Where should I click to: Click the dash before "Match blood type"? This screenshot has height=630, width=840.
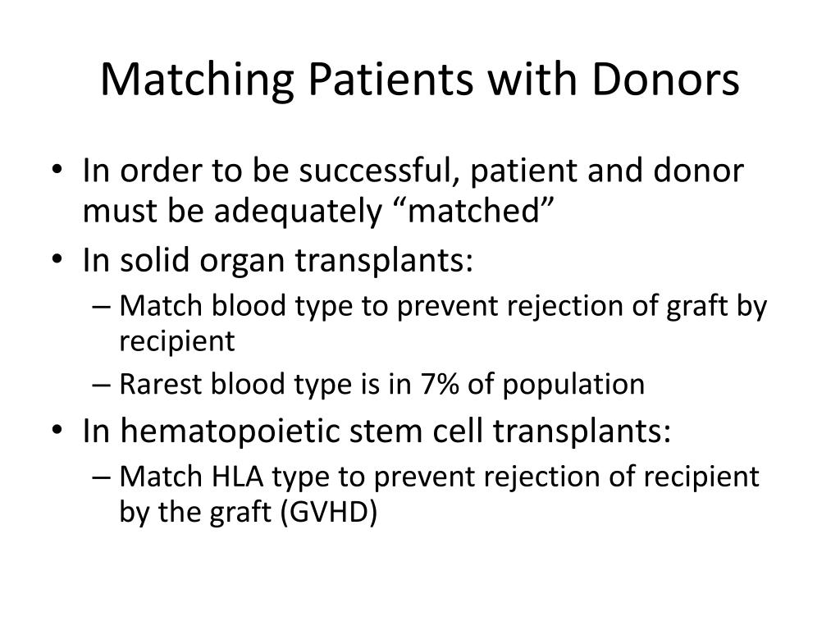(x=101, y=307)
